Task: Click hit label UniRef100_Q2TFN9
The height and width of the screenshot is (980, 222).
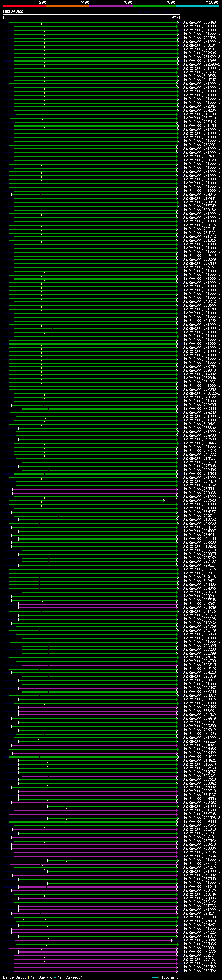Action: click(x=199, y=309)
